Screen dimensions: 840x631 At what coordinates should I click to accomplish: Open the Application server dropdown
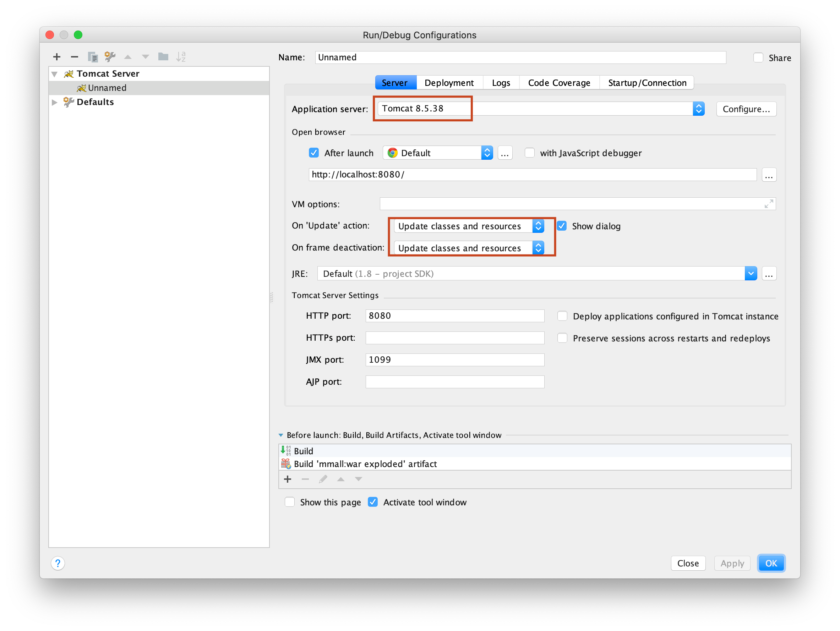pyautogui.click(x=698, y=109)
